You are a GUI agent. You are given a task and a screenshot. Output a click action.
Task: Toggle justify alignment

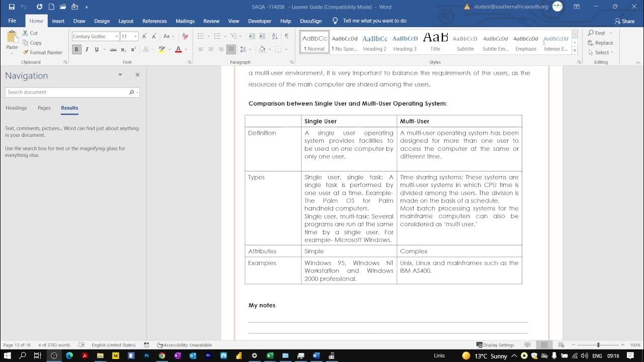click(231, 49)
